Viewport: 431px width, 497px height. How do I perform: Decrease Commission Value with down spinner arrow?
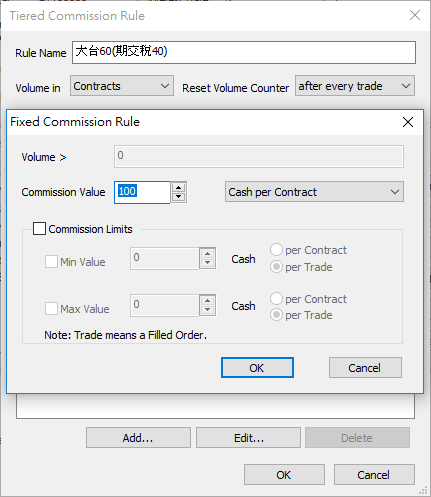tap(179, 197)
